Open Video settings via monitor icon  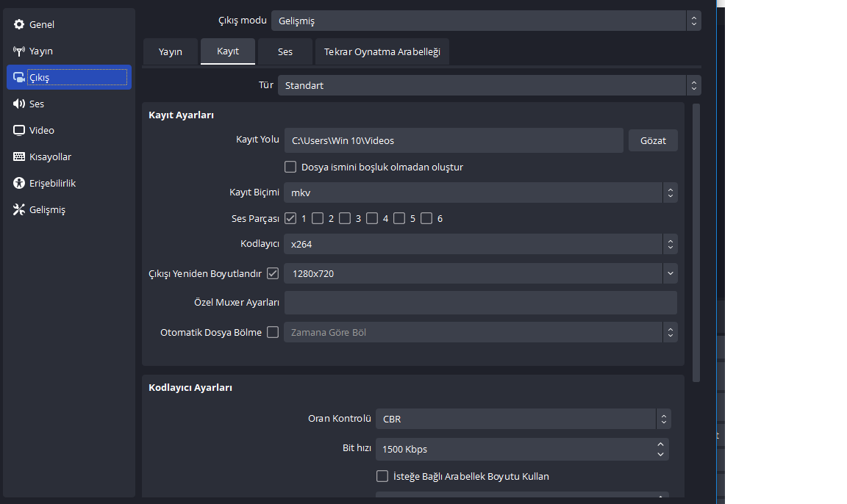(x=19, y=130)
